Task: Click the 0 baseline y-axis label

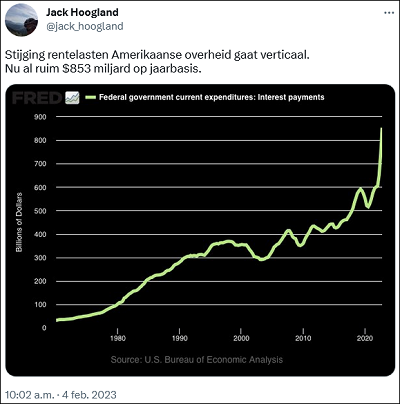Action: click(44, 328)
